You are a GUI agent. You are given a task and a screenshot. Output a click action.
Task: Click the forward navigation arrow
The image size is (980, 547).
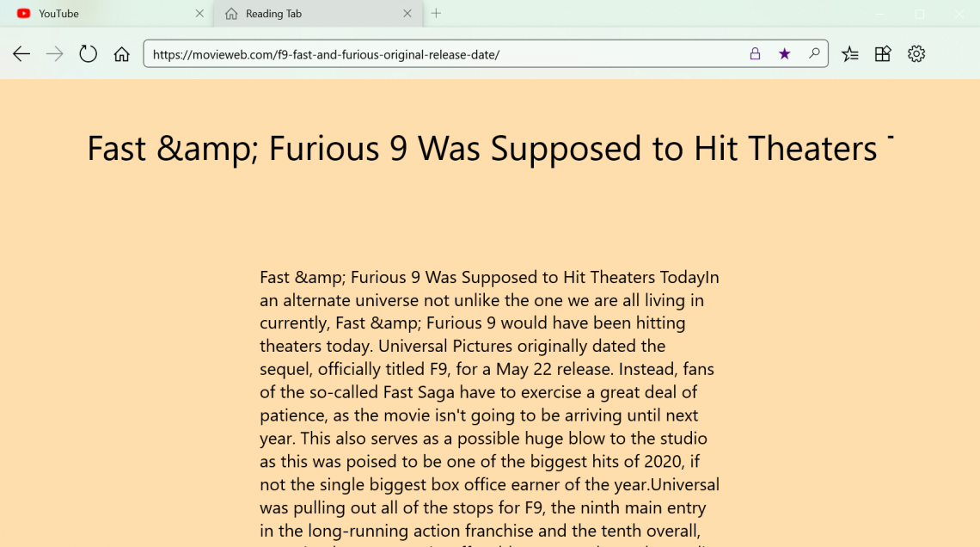pos(55,54)
